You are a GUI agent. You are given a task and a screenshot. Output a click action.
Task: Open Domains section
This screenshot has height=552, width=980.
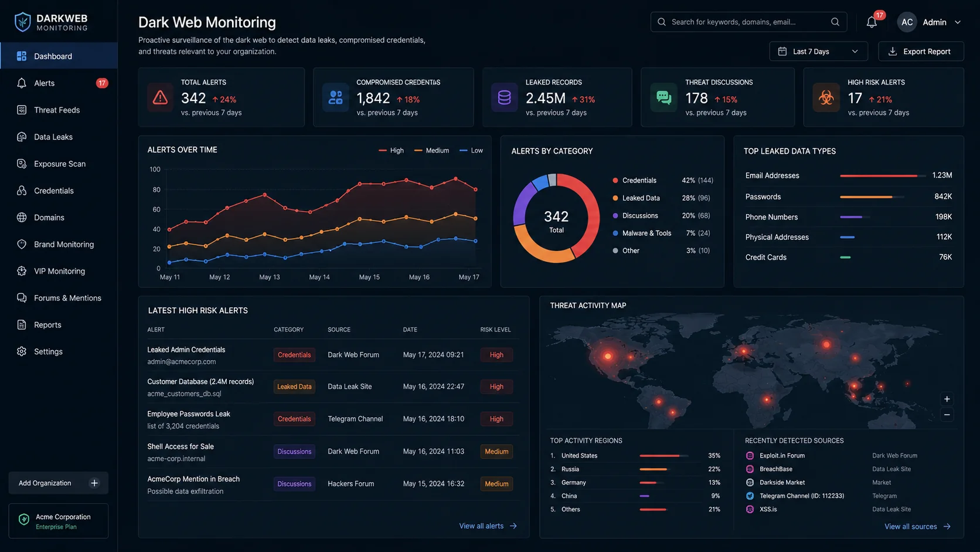pos(59,218)
